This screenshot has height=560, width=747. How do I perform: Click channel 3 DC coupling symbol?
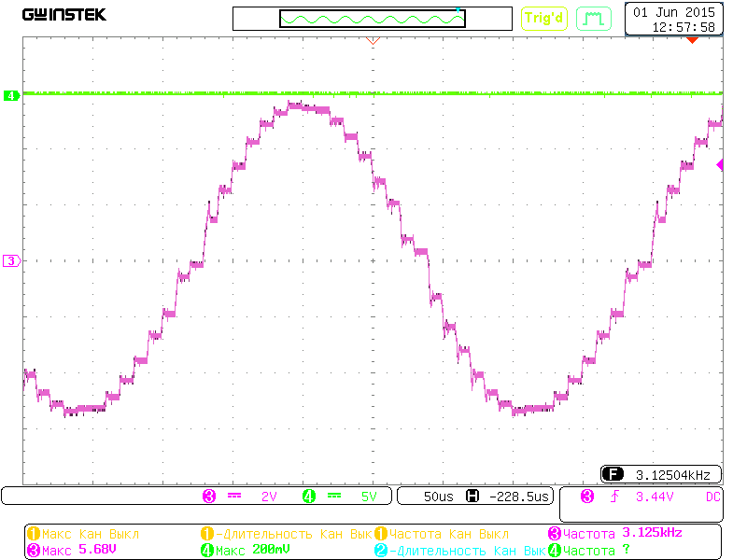[234, 497]
